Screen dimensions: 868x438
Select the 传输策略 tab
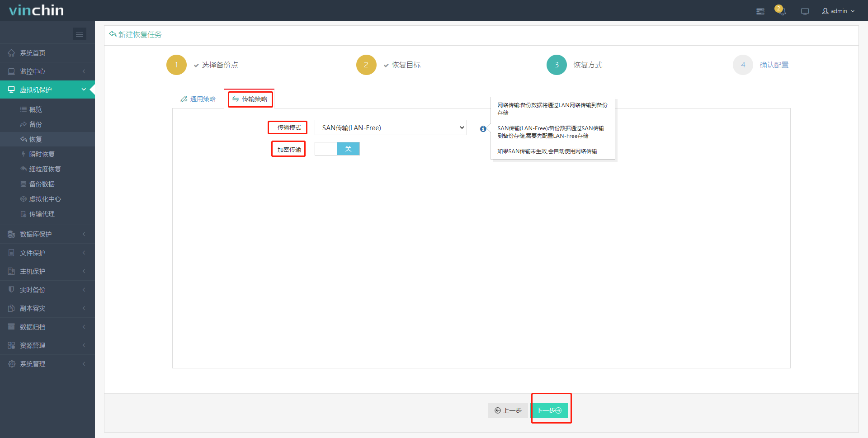[250, 99]
